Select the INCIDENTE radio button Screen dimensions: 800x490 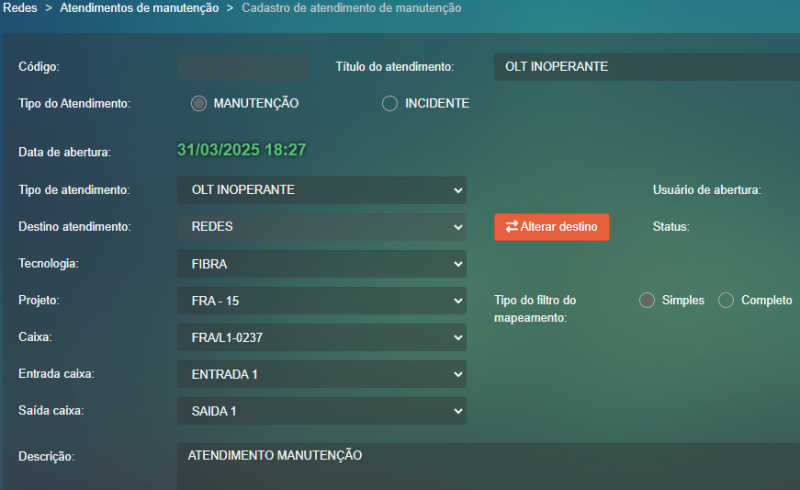click(x=390, y=104)
